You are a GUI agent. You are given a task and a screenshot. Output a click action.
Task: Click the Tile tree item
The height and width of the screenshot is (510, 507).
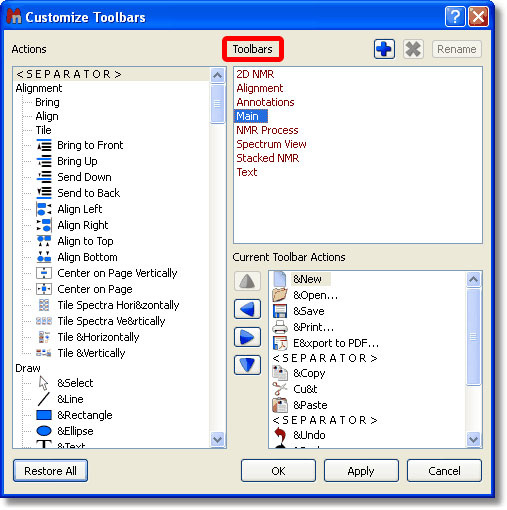point(44,130)
